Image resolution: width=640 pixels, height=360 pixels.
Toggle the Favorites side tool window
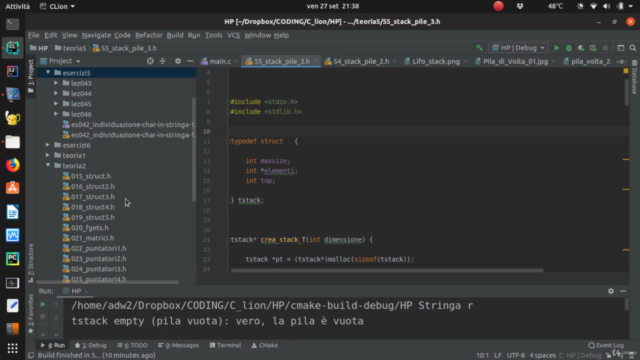pos(31,313)
